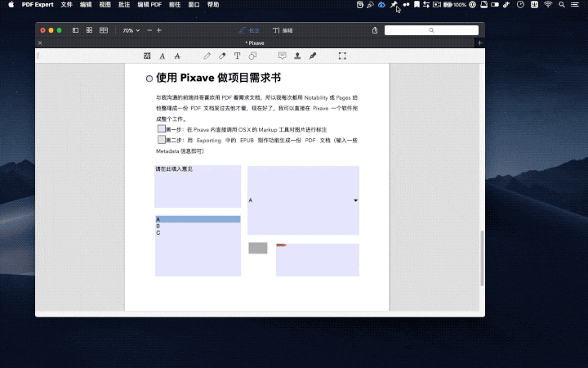Open the 前往 menu
588x368 pixels.
(x=175, y=5)
